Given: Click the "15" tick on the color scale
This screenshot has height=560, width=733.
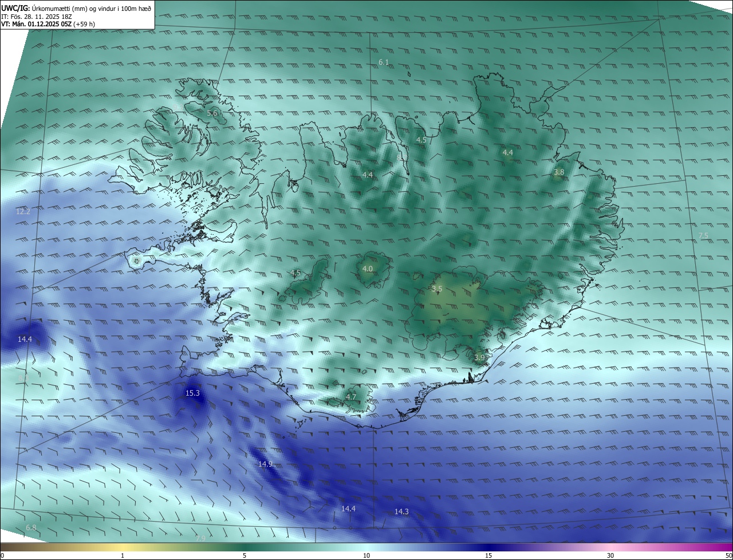Looking at the screenshot, I should 488,555.
